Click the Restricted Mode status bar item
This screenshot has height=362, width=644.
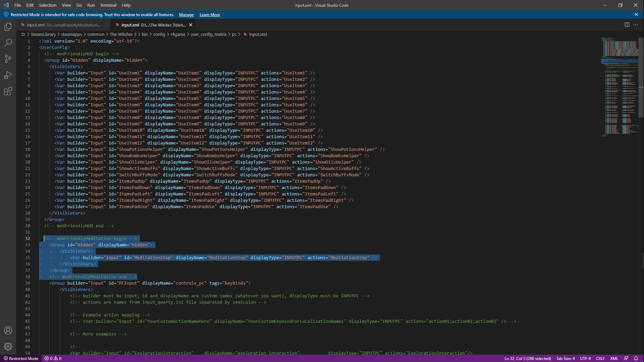[21, 358]
